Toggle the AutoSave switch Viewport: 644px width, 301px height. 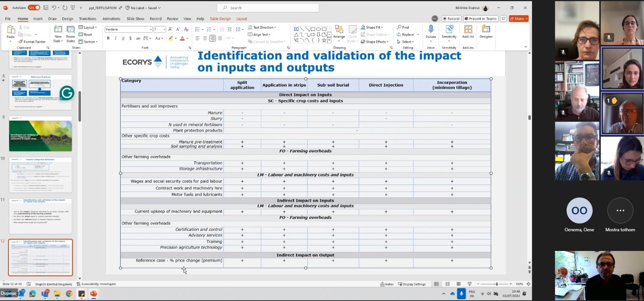[x=34, y=8]
